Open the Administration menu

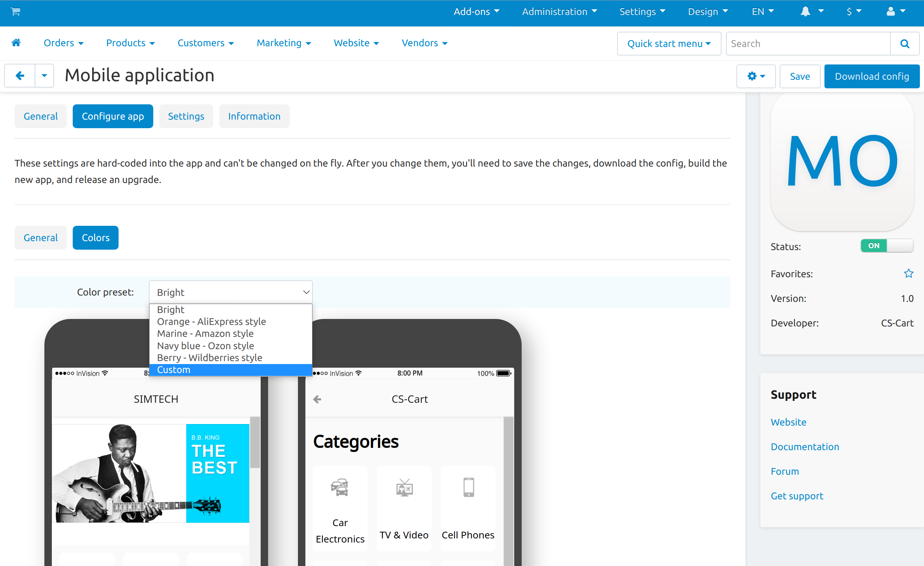click(559, 12)
